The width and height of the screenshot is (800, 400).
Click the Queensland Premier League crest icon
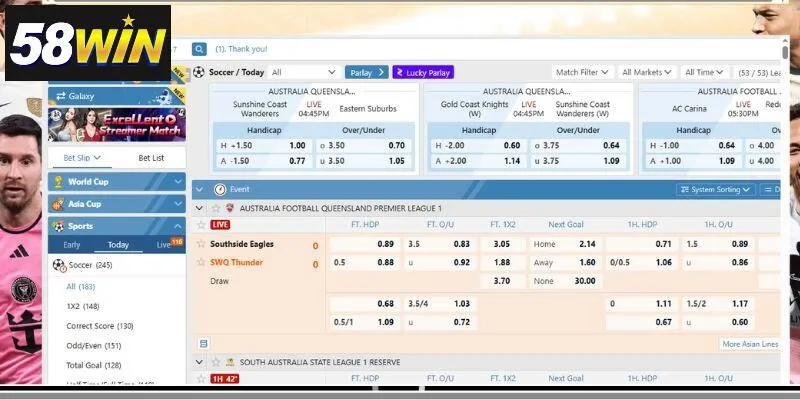tap(230, 208)
